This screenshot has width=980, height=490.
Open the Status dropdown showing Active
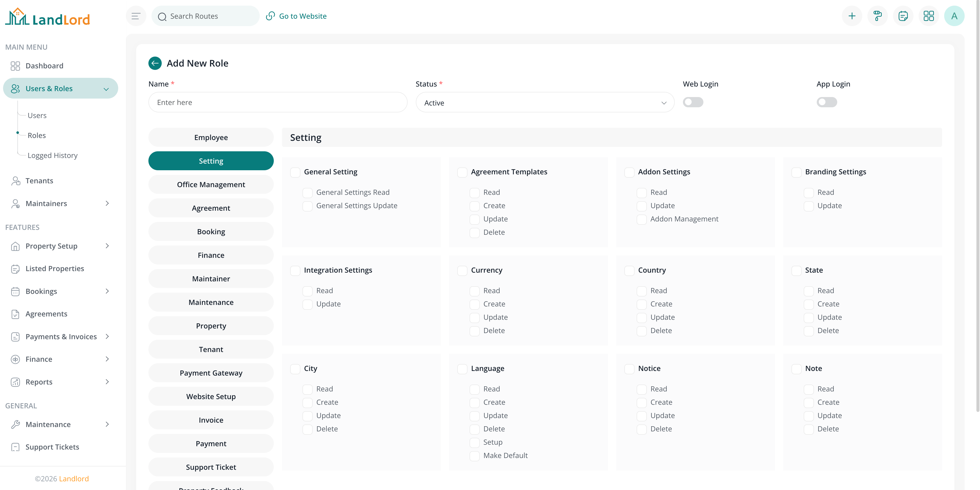(x=545, y=102)
